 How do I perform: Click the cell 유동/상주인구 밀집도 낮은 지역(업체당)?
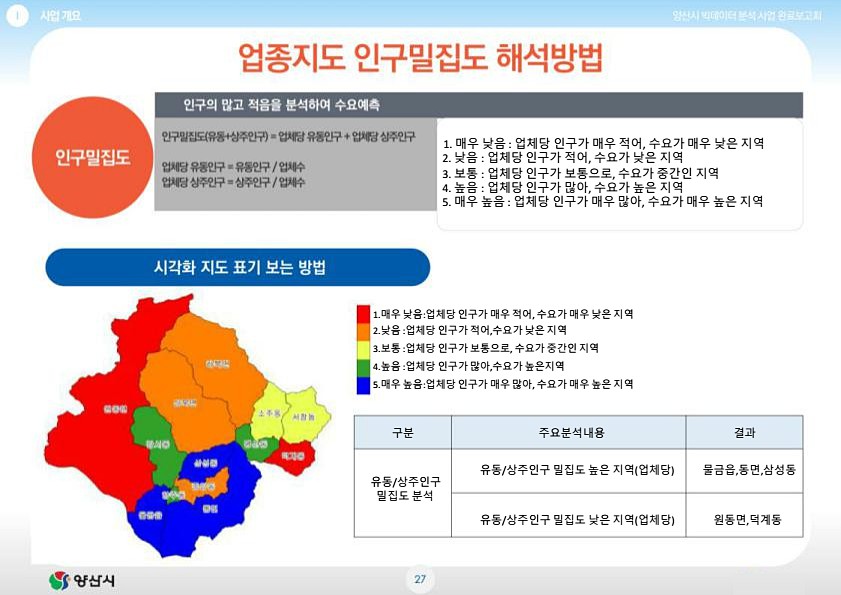tap(569, 515)
